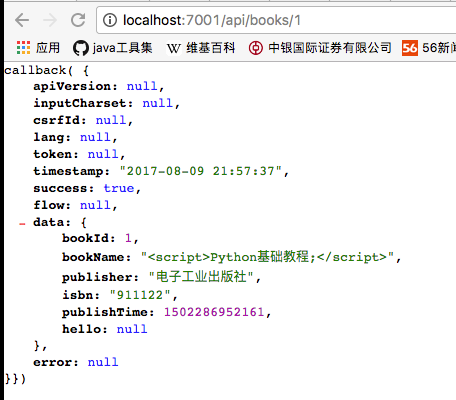Click null value of apiVersion
This screenshot has width=456, height=400.
[142, 86]
